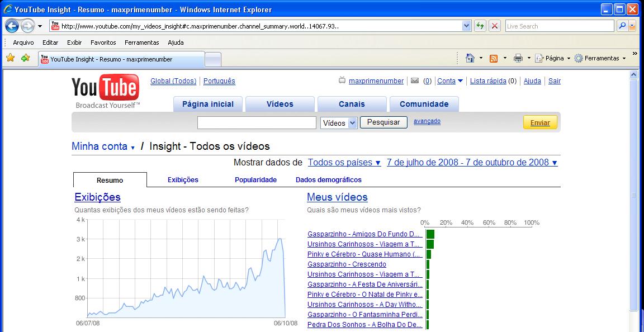Open the search provider options arrow

click(x=632, y=26)
